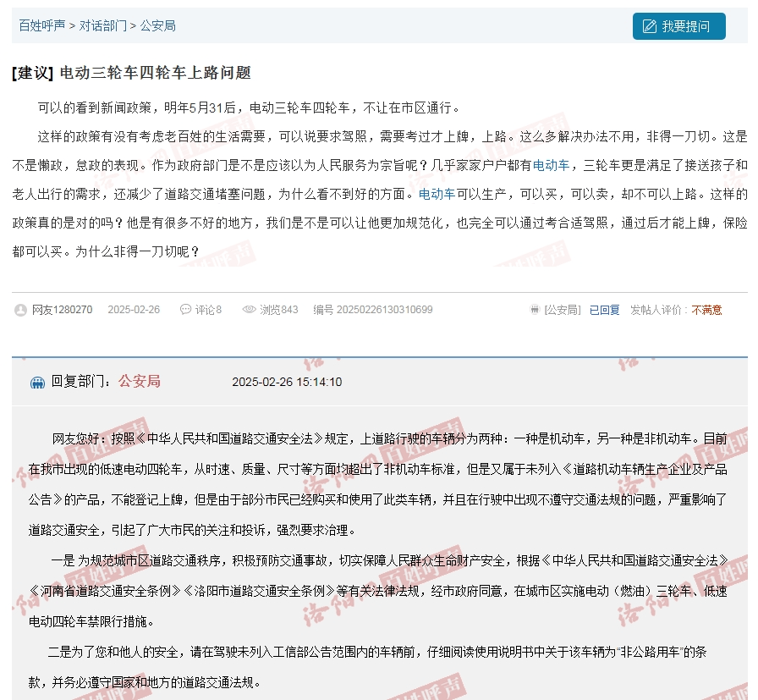The image size is (758, 700).
Task: Open the 网友1280270 user name
Action: pyautogui.click(x=62, y=310)
